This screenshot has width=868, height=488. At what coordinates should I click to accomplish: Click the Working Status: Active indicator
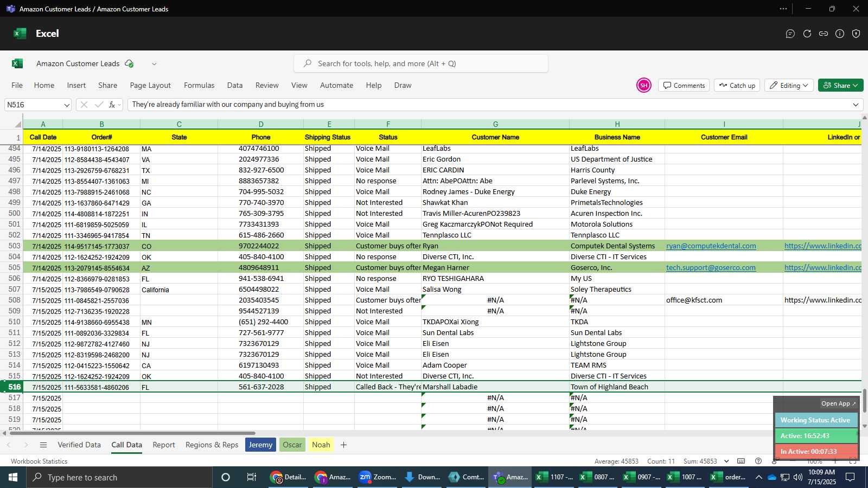click(x=816, y=420)
